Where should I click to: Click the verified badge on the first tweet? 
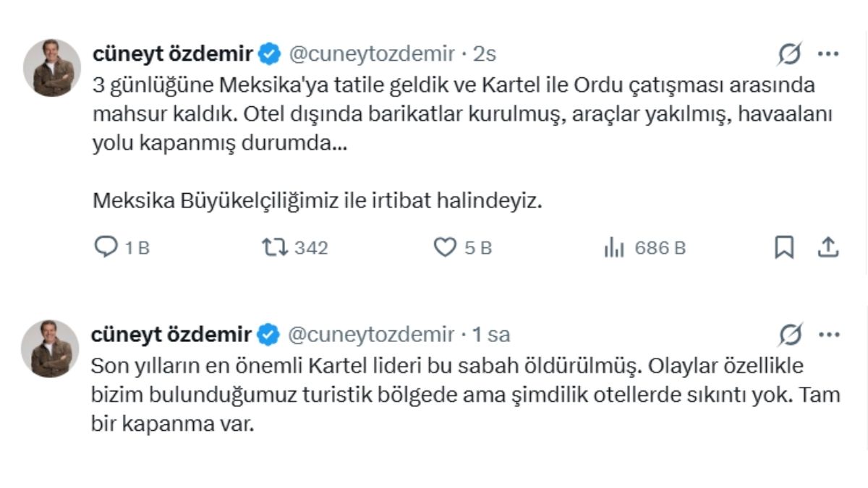pyautogui.click(x=268, y=52)
